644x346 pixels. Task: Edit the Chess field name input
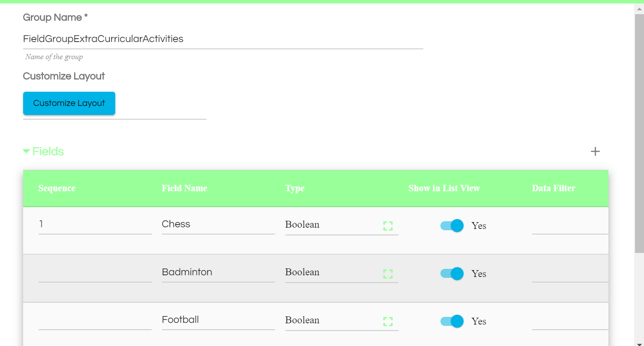click(218, 224)
